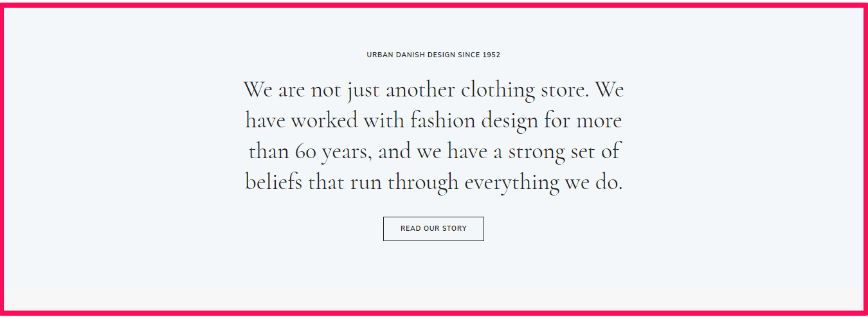Image resolution: width=868 pixels, height=317 pixels.
Task: Click the word SINCE in the tagline
Action: tap(468, 55)
